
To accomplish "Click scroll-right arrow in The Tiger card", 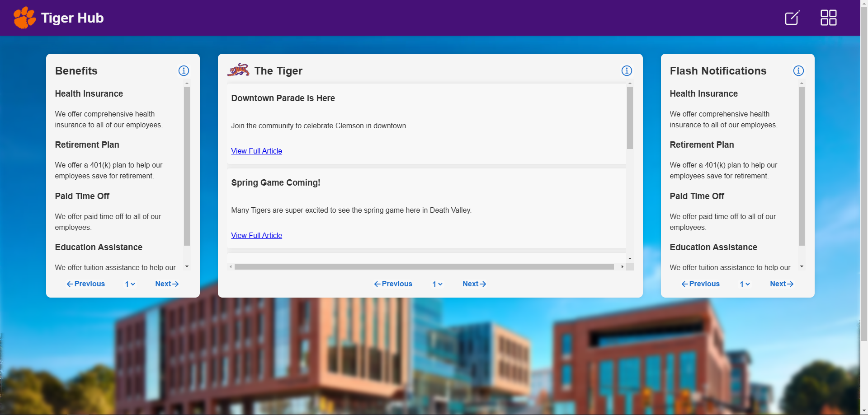I will (623, 267).
